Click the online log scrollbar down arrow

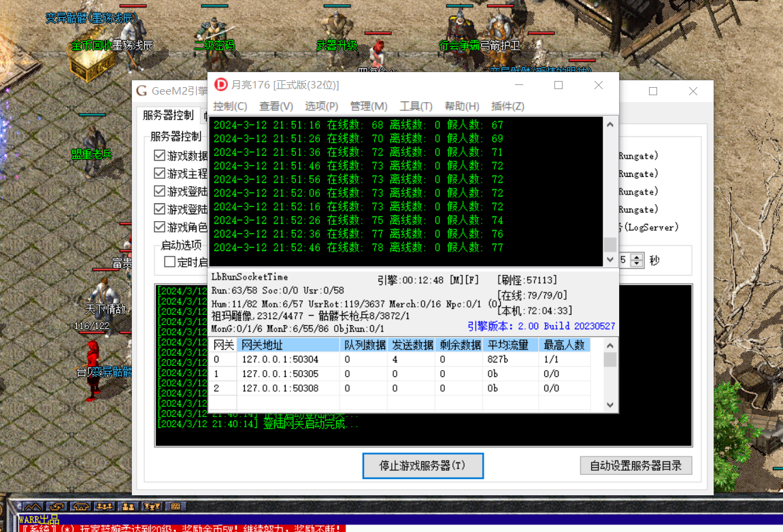[610, 259]
